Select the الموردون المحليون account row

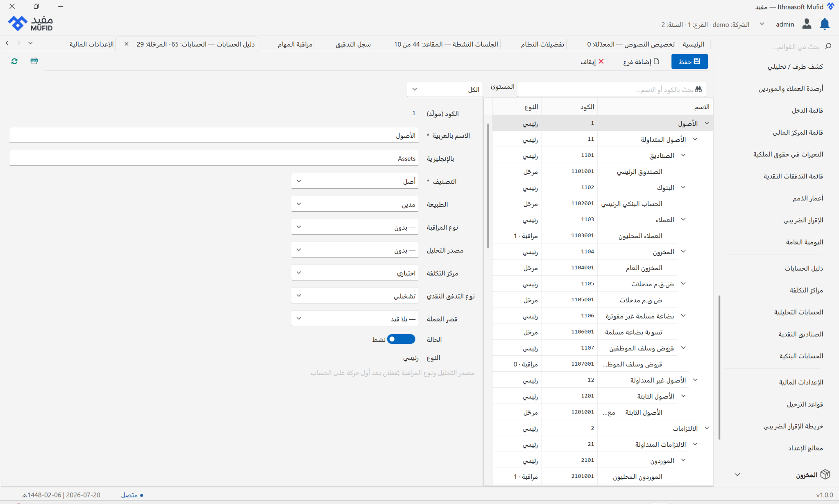tap(602, 476)
